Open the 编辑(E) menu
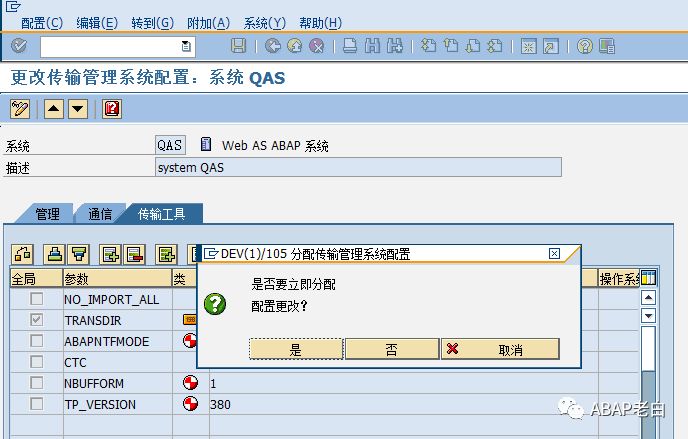 click(97, 23)
